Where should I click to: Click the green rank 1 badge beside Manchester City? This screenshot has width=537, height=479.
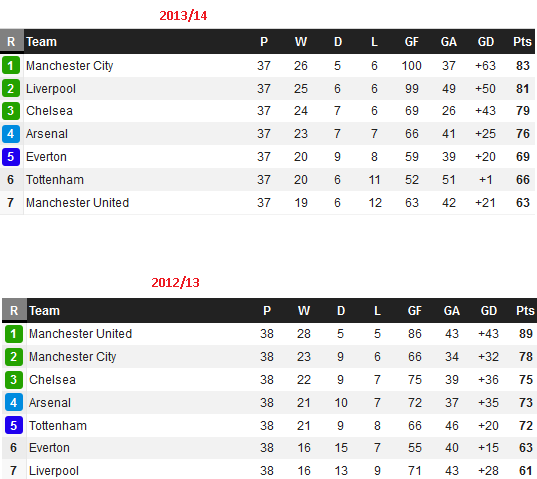[11, 65]
